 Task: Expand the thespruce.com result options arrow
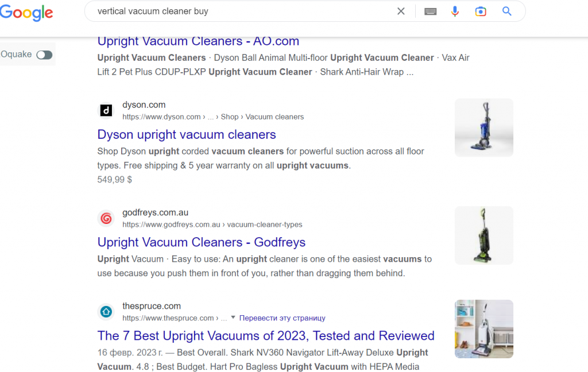[x=233, y=317]
